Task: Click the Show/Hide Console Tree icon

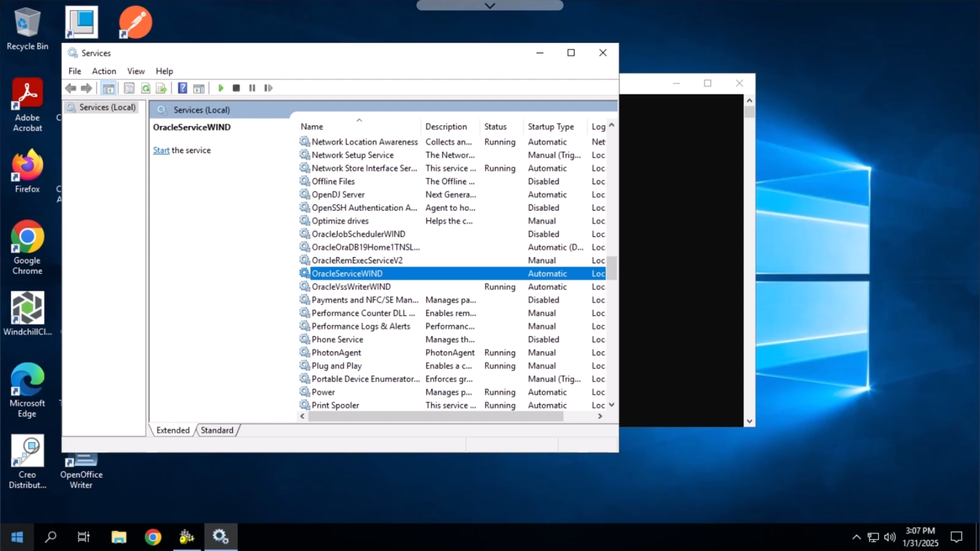Action: click(108, 88)
